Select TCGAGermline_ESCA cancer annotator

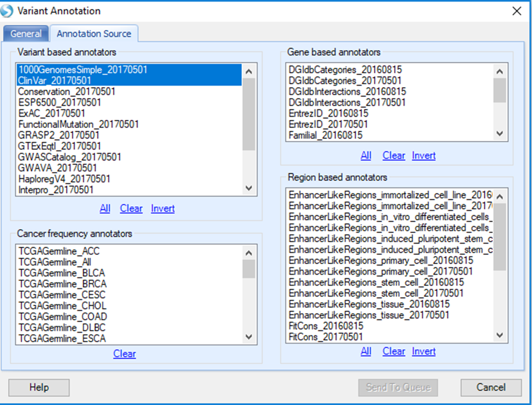129,339
